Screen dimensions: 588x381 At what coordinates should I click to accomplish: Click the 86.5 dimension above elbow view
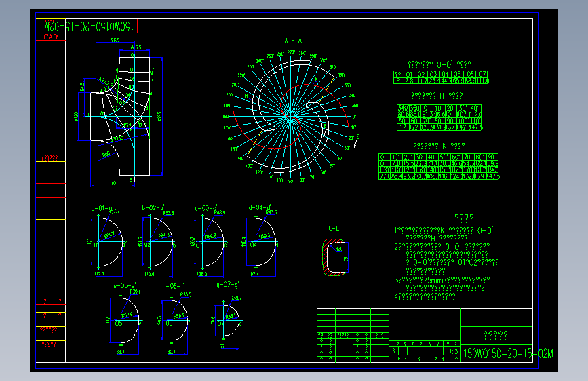115,41
